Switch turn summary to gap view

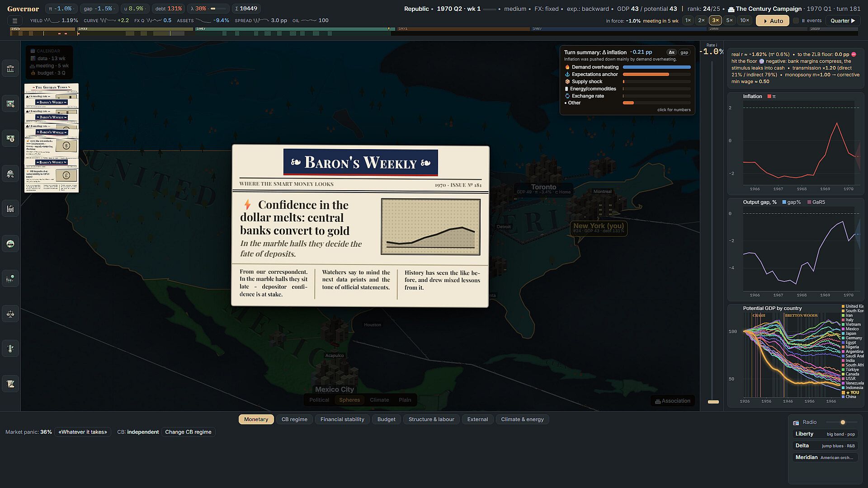[x=684, y=52]
